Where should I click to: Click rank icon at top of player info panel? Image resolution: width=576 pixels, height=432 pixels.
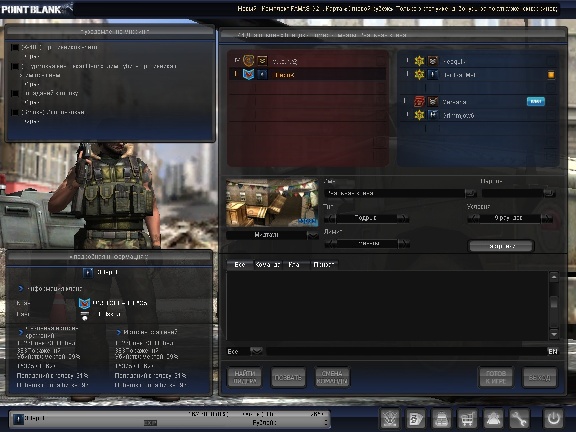click(x=88, y=273)
